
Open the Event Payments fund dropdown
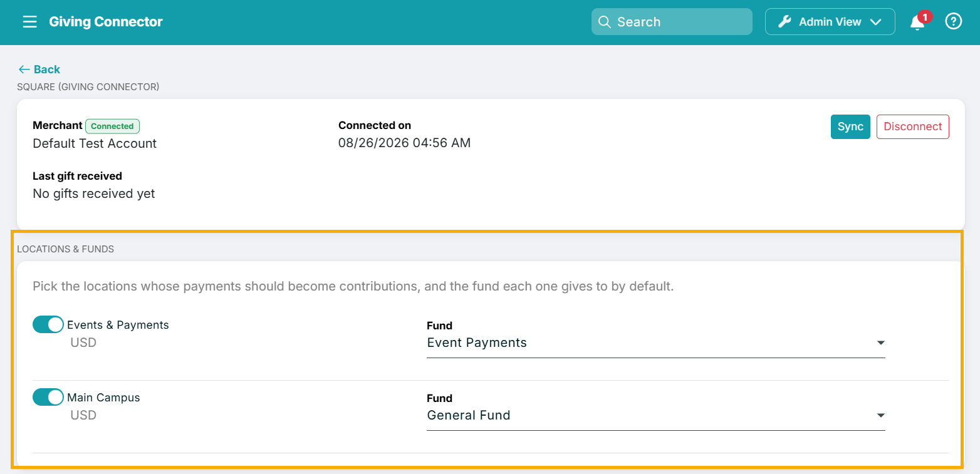[x=655, y=343]
